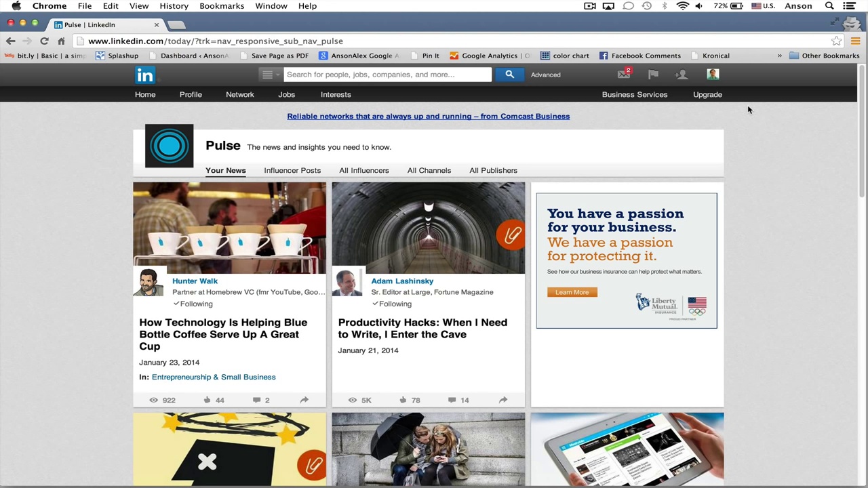This screenshot has height=488, width=868.
Task: Open the Hunter Walk author link
Action: tap(195, 281)
